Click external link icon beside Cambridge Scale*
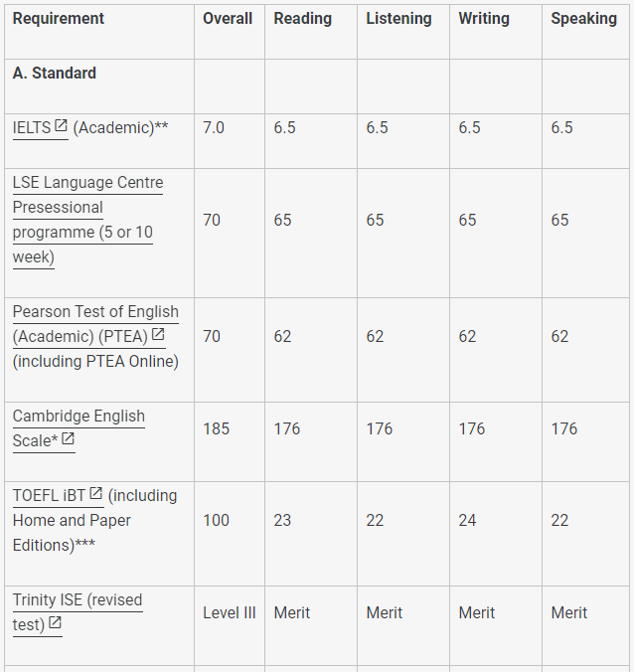This screenshot has width=634, height=672. coord(68,438)
